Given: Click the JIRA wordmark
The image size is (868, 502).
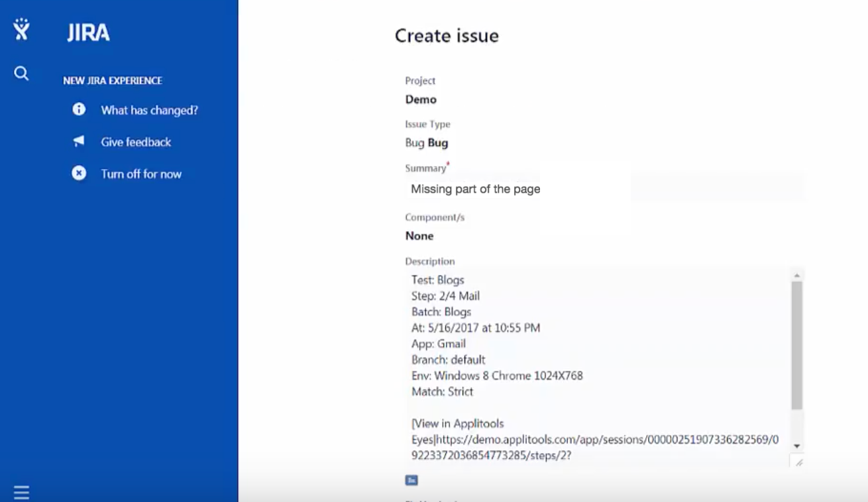Looking at the screenshot, I should 88,32.
